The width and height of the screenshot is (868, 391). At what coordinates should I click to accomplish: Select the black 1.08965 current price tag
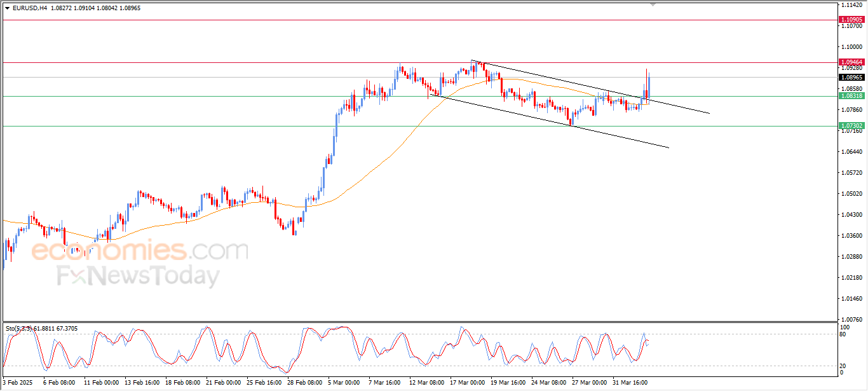851,77
